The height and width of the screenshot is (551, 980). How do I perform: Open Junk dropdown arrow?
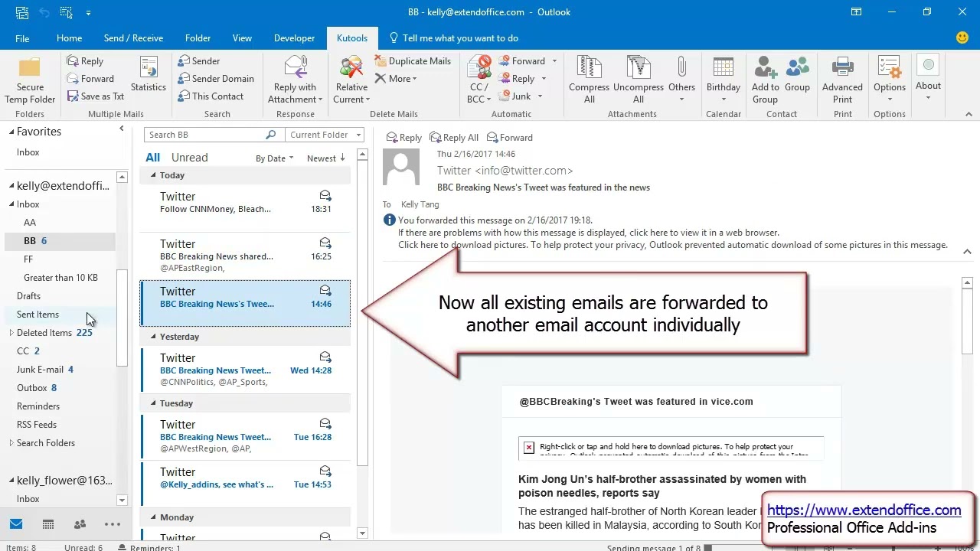[x=540, y=96]
